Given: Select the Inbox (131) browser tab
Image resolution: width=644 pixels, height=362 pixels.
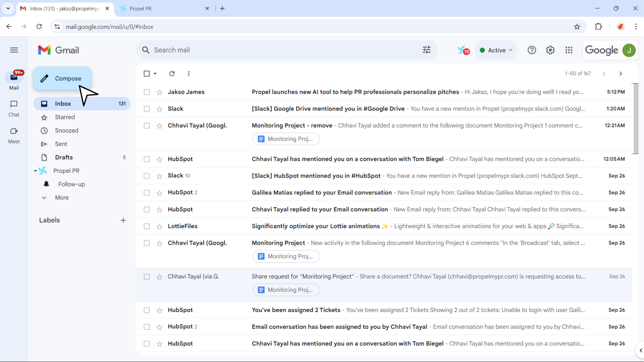Looking at the screenshot, I should [65, 8].
